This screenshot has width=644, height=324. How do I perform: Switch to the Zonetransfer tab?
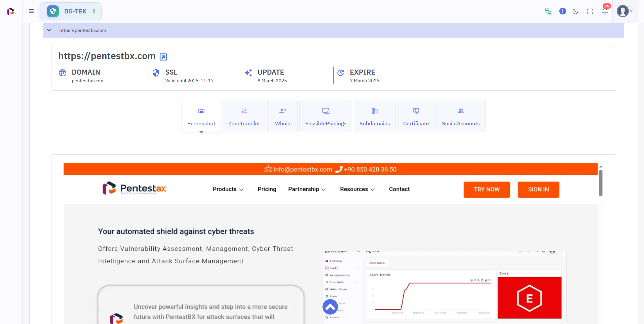[244, 116]
